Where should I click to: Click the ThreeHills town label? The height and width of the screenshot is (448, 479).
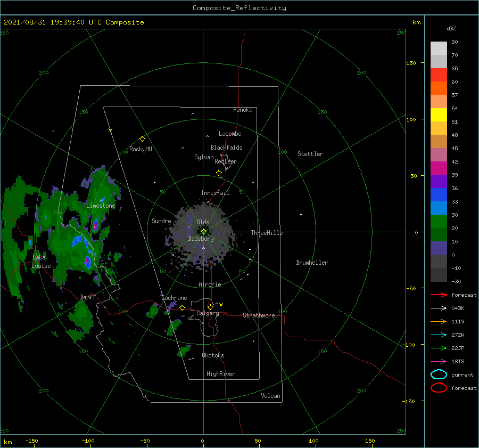pyautogui.click(x=267, y=233)
